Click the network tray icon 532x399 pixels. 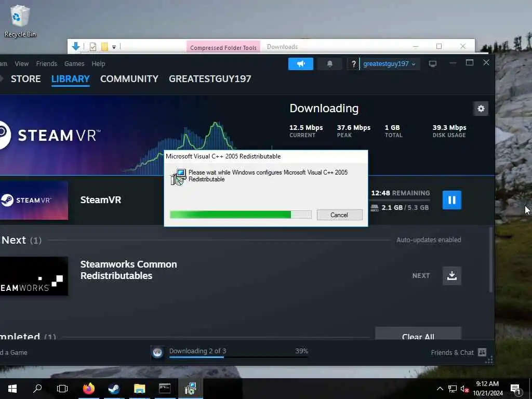click(453, 389)
